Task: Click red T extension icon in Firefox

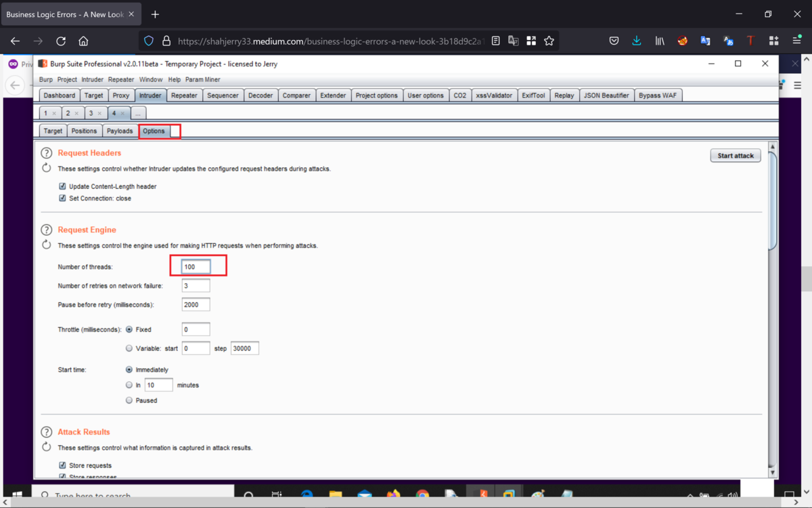Action: click(x=750, y=41)
